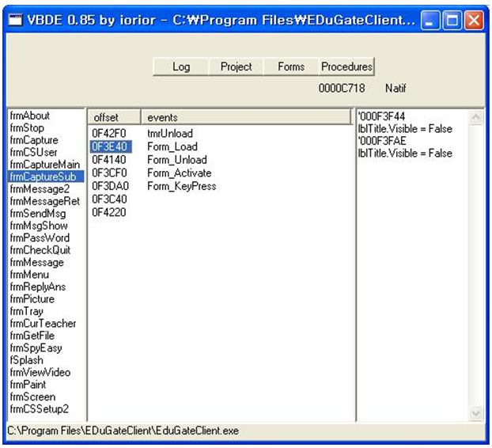The width and height of the screenshot is (492, 448).
Task: Click the '000F3F44 code line
Action: 381,116
